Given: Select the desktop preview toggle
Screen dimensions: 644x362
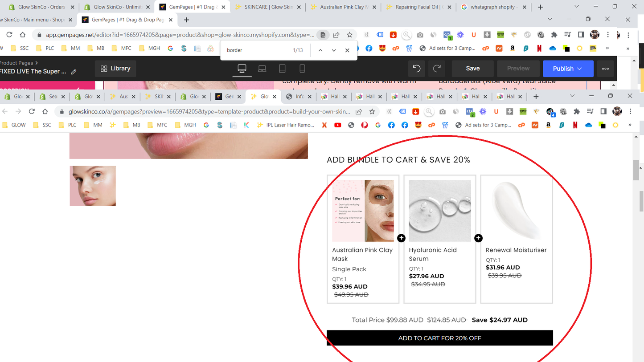Looking at the screenshot, I should pyautogui.click(x=242, y=68).
